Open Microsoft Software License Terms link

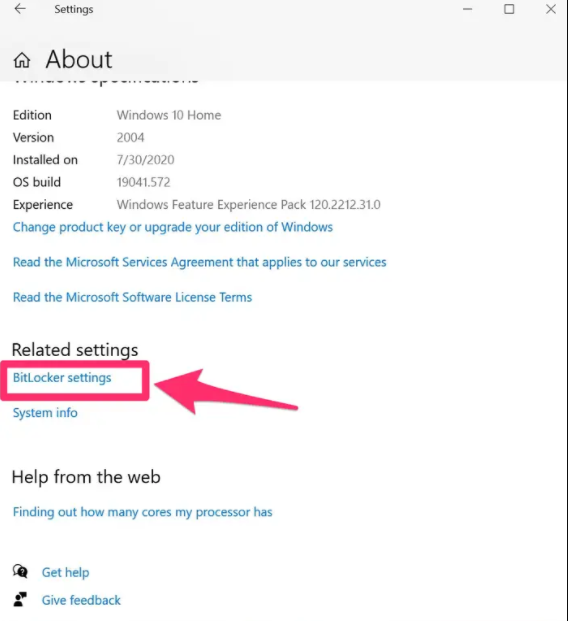coord(132,297)
